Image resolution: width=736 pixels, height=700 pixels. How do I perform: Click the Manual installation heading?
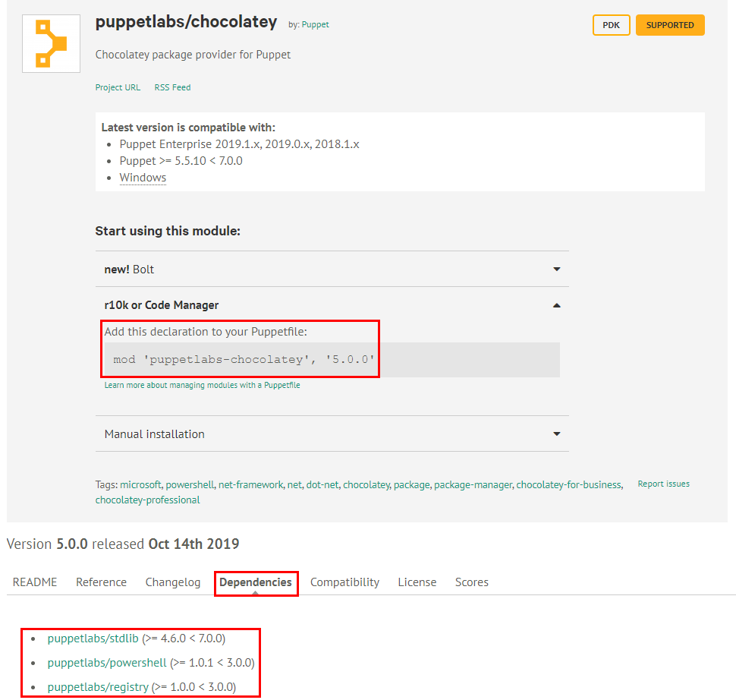155,434
